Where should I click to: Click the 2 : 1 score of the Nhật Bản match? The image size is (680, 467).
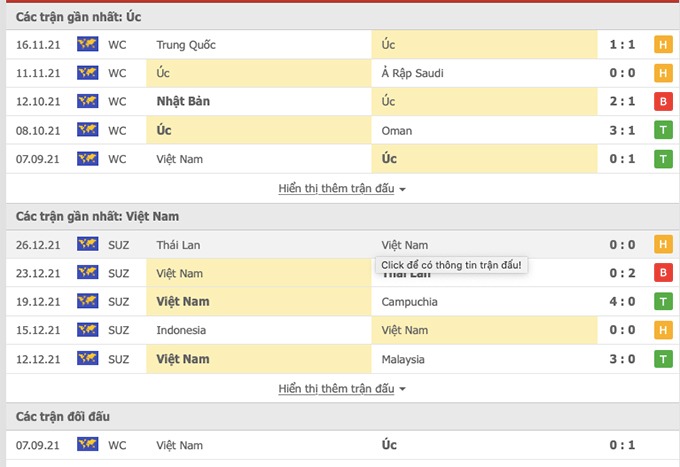(x=623, y=102)
